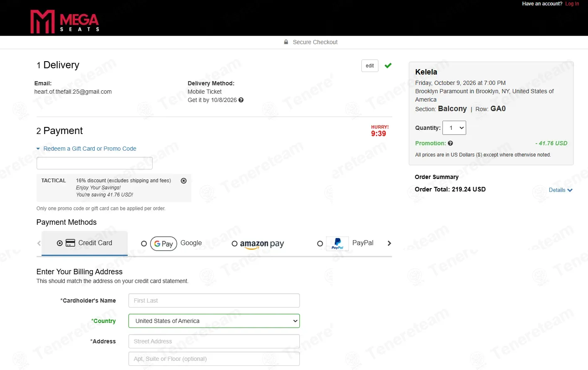
Task: Click the Street Address field
Action: point(214,341)
